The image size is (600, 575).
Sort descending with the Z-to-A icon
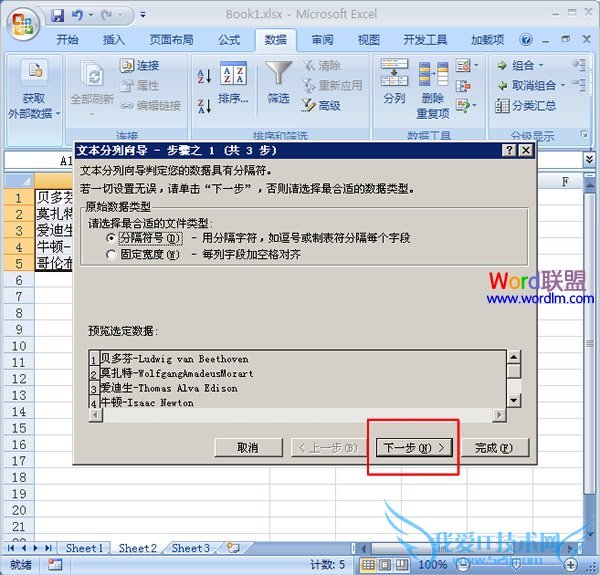[x=204, y=106]
